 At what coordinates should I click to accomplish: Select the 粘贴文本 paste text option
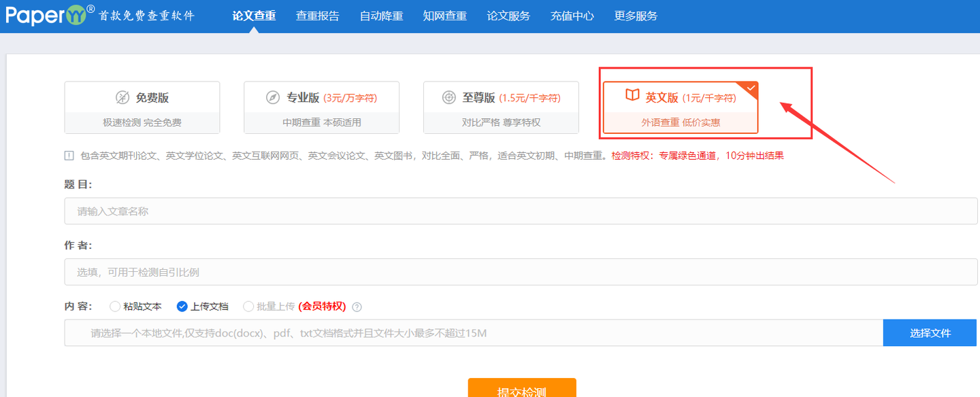coord(115,307)
